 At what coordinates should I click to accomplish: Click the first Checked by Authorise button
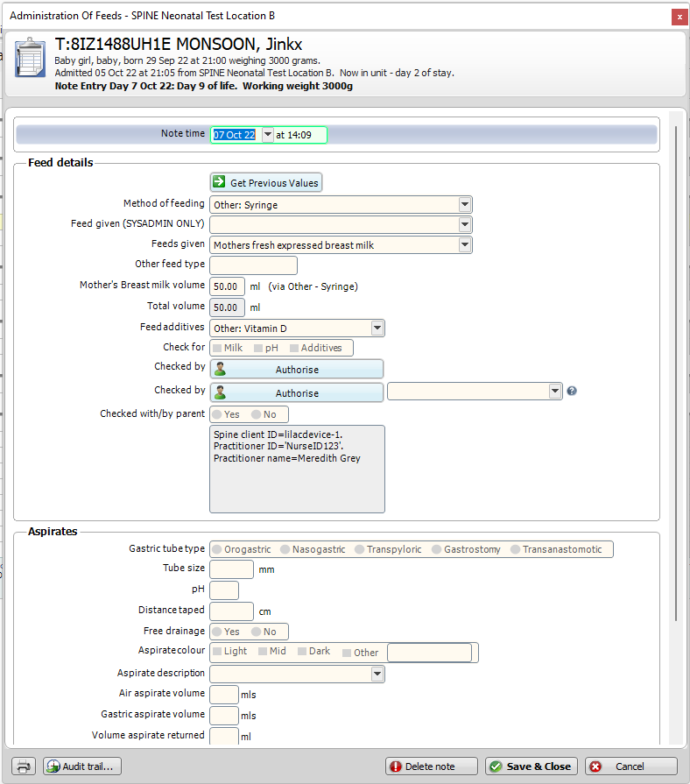[297, 369]
